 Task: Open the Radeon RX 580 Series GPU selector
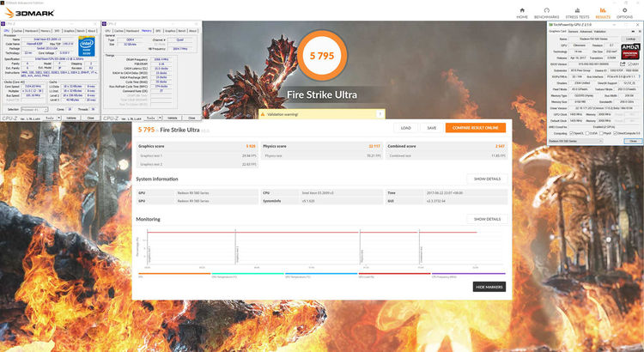coord(575,141)
